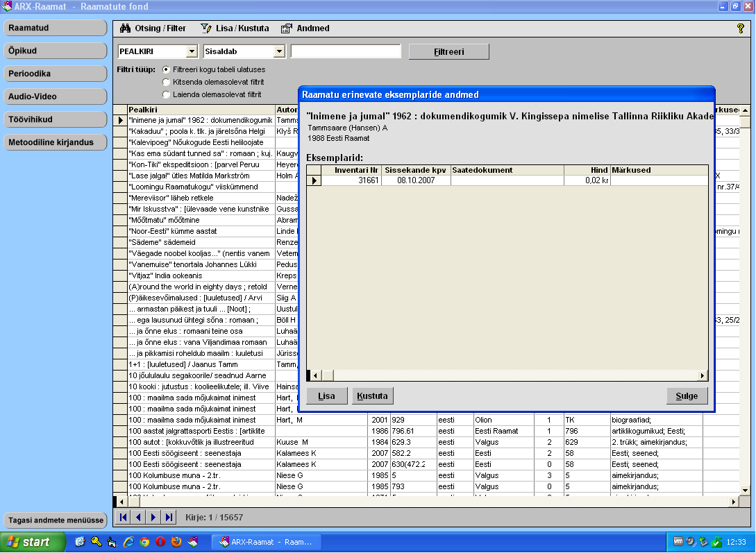Jump to the first record arrow

(124, 517)
